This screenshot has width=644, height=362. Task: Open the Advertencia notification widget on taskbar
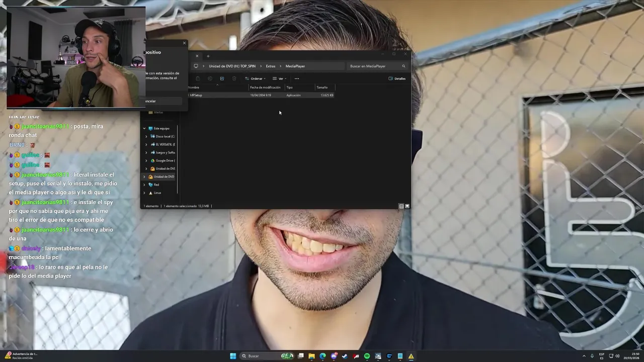pos(20,355)
